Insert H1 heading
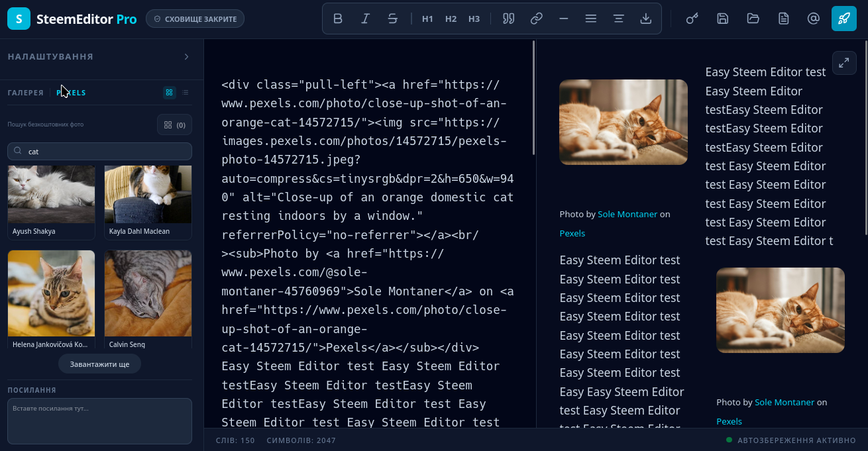Screen dimensions: 868x451 tap(427, 19)
